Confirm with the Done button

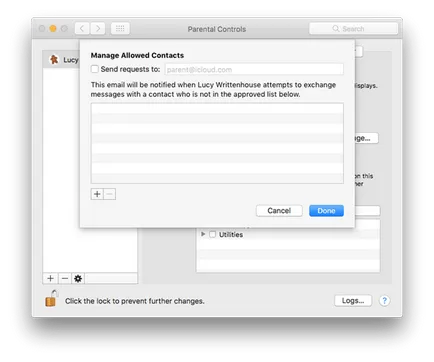click(326, 211)
